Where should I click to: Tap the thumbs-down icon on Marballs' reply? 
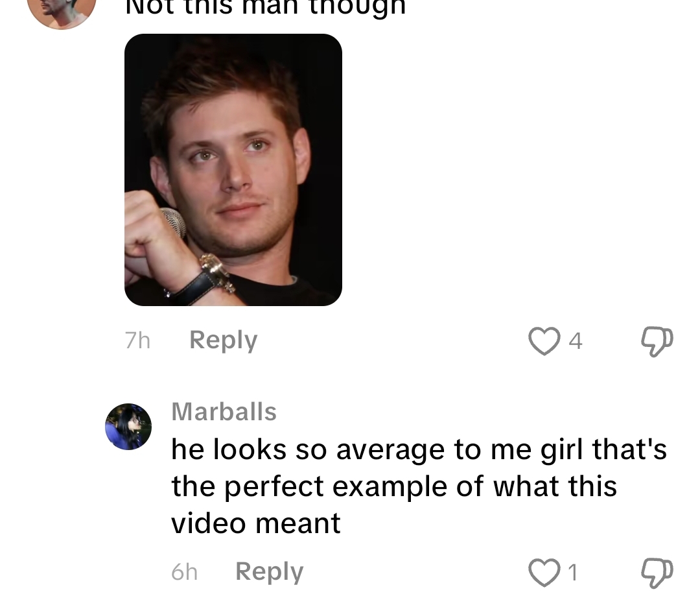657,573
